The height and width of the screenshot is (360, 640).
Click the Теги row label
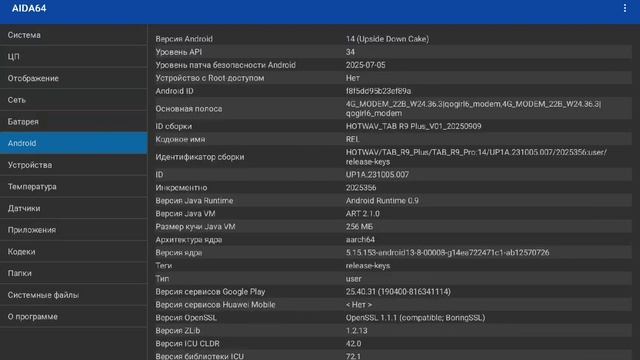[x=164, y=266]
